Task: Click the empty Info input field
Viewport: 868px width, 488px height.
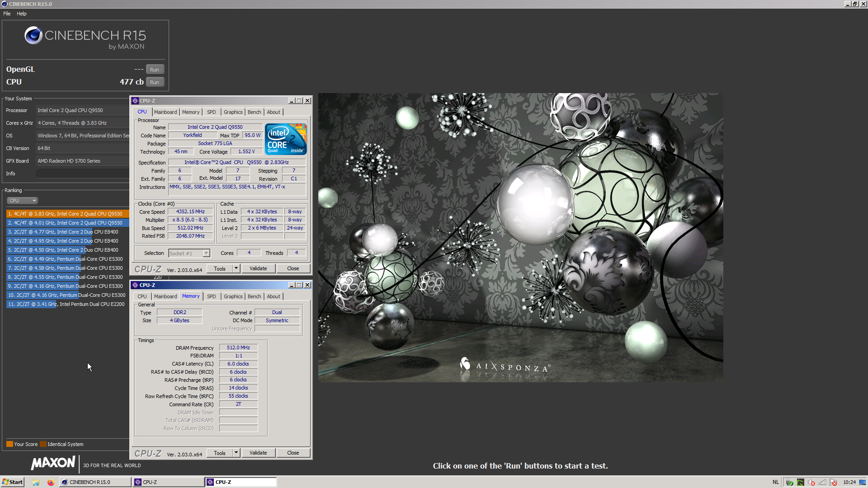Action: (82, 174)
